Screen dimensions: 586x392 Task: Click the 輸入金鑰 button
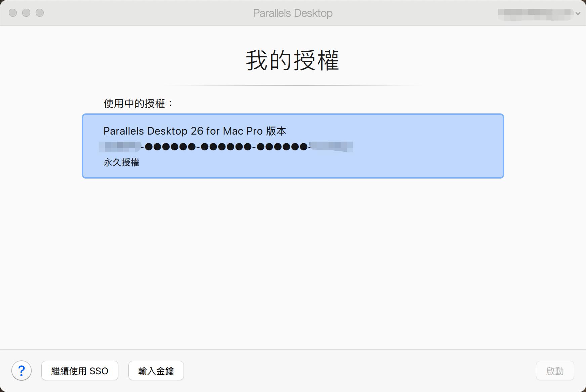coord(156,371)
